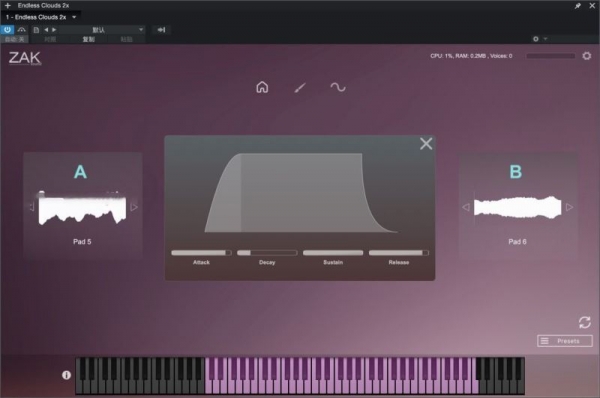600x398 pixels.
Task: Switch layer A to next sample
Action: point(134,207)
